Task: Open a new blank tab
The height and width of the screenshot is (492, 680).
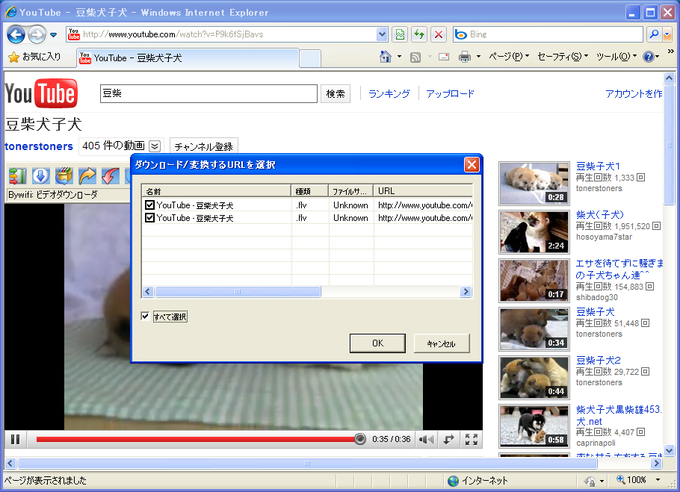Action: click(x=310, y=58)
